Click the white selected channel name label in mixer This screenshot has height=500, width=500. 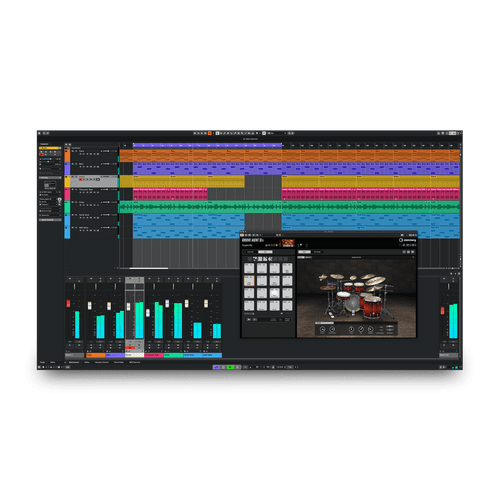pos(135,355)
